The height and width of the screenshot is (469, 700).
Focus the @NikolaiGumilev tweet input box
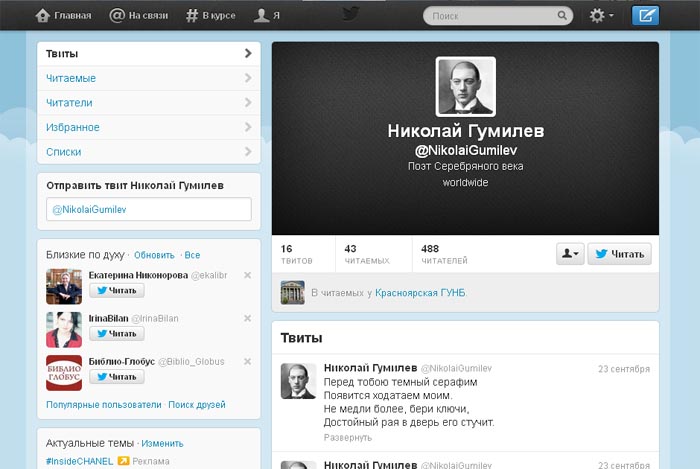tap(149, 209)
